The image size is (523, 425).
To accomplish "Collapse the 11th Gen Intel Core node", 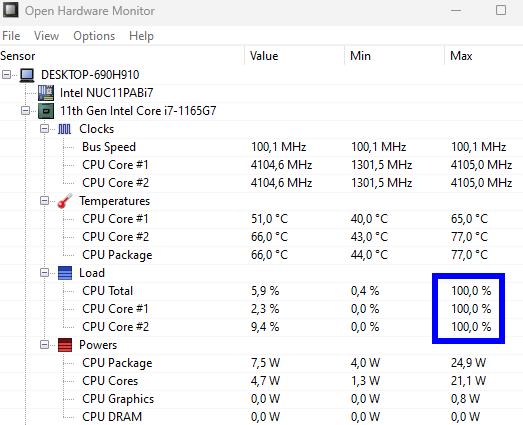I will click(x=25, y=110).
